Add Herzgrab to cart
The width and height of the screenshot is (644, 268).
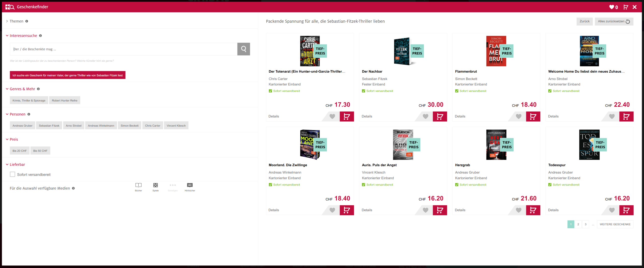(x=533, y=210)
